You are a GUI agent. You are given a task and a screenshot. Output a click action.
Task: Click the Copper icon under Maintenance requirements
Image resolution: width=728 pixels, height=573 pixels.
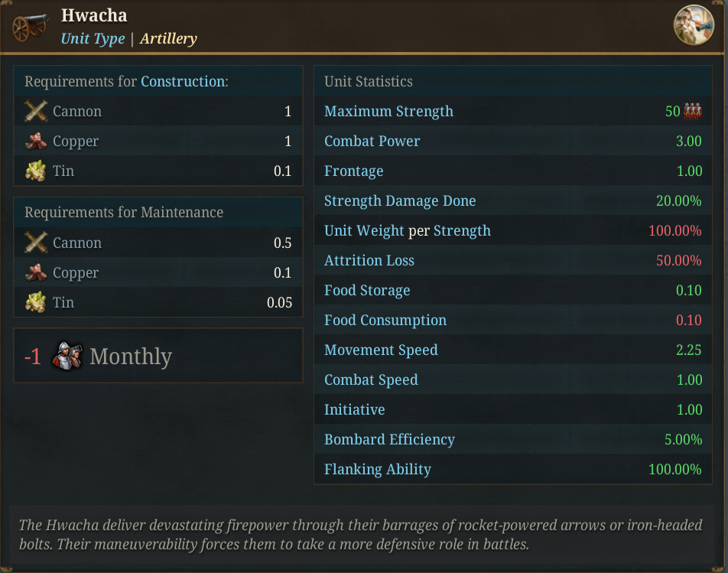click(36, 272)
